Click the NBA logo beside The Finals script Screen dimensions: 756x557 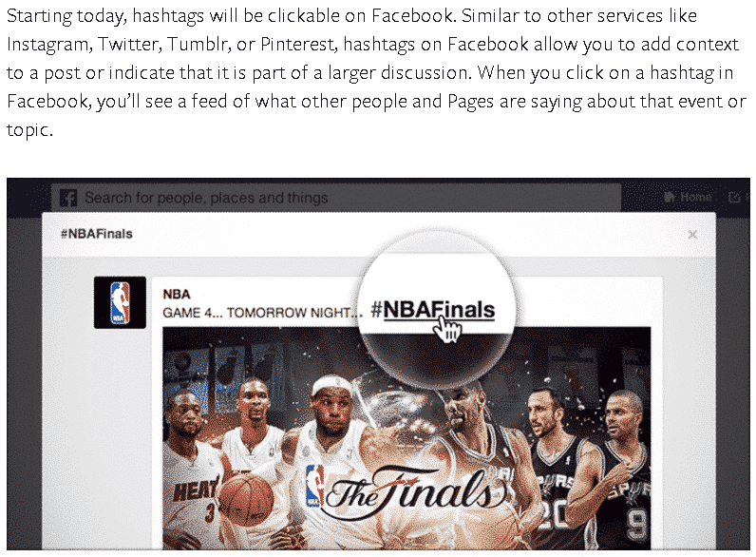click(x=314, y=486)
